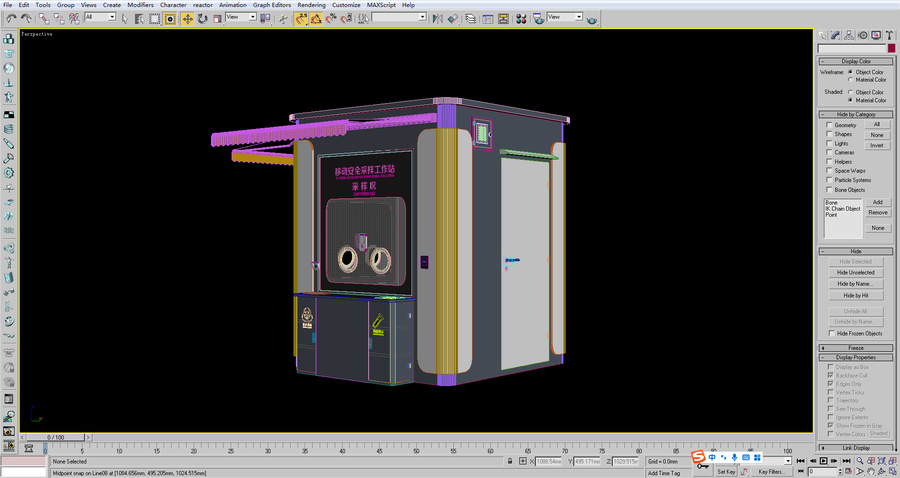Open the Material Editor spheres icon
This screenshot has width=900, height=478.
click(521, 19)
